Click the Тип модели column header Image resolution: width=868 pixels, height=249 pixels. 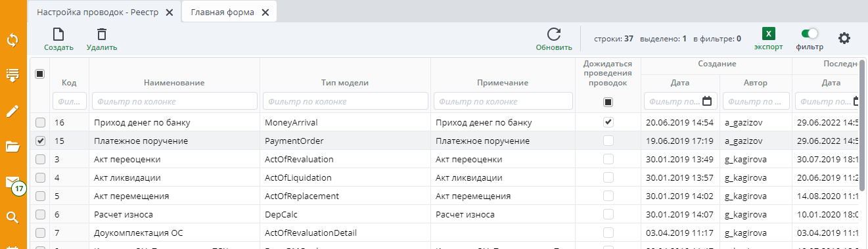[345, 83]
